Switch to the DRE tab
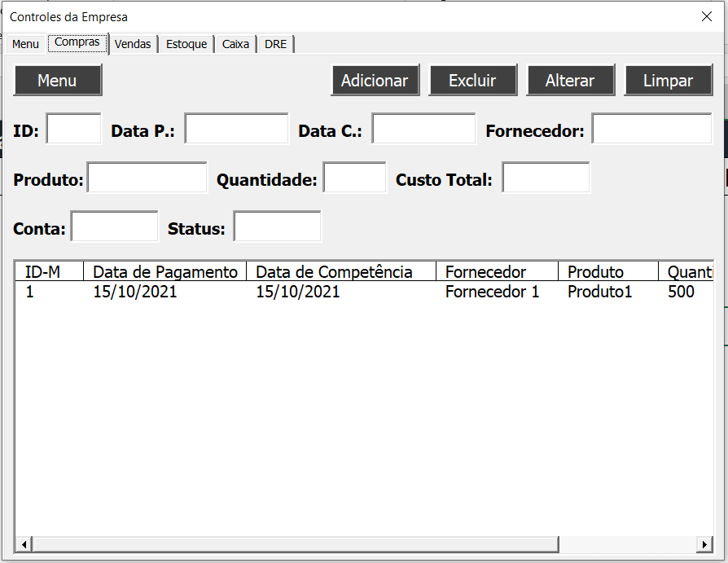The height and width of the screenshot is (563, 728). tap(276, 44)
